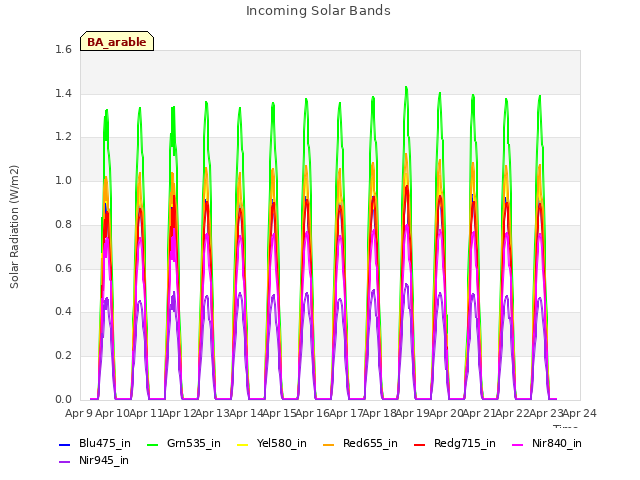Toggle Redg715_in legend entry
This screenshot has width=640, height=480.
pos(455,444)
